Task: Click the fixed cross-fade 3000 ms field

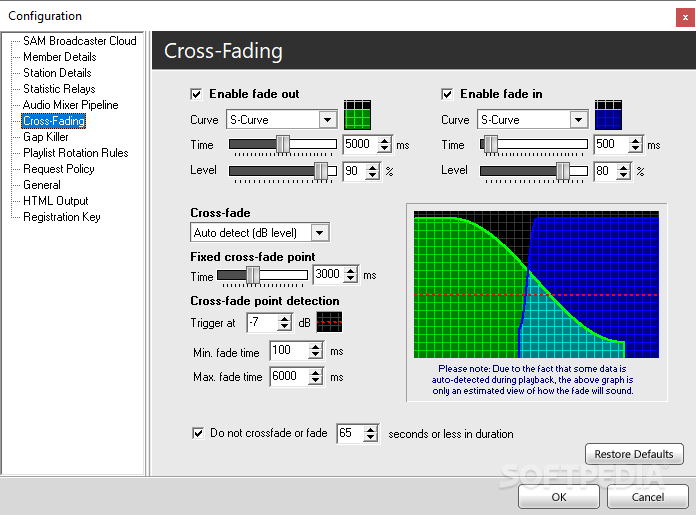Action: tap(328, 274)
